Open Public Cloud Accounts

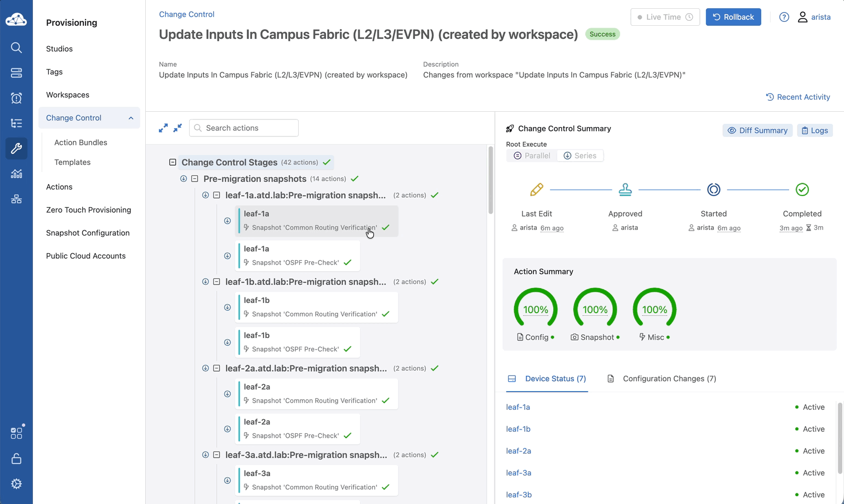85,256
